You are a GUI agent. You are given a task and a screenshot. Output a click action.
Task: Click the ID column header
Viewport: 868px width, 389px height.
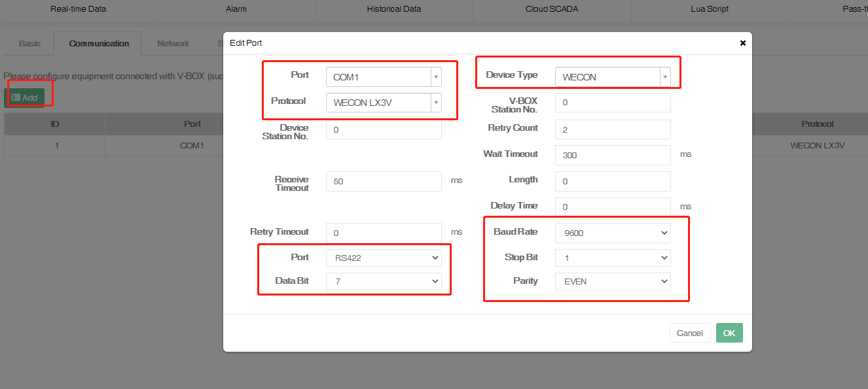(x=55, y=124)
